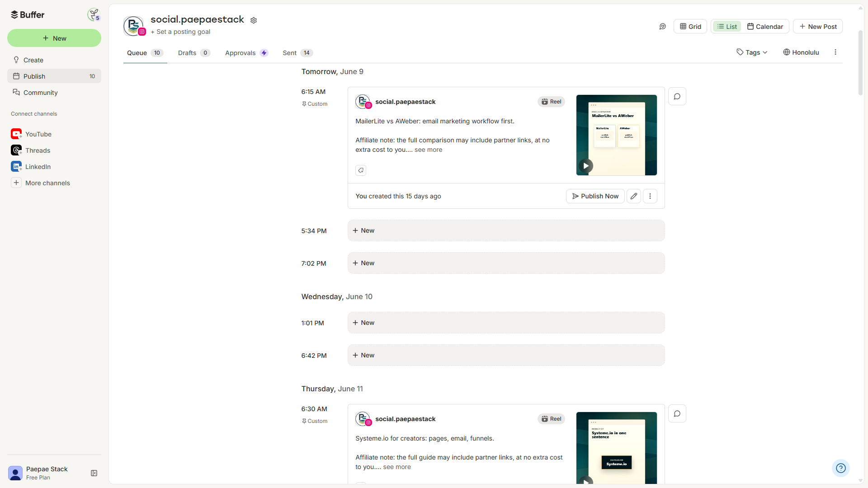This screenshot has width=868, height=488.
Task: Switch to Grid view
Action: click(x=690, y=27)
